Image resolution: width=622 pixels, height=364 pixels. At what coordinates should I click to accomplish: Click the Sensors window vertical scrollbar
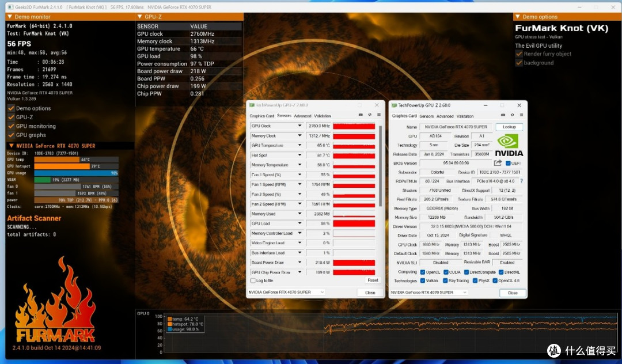click(x=380, y=166)
